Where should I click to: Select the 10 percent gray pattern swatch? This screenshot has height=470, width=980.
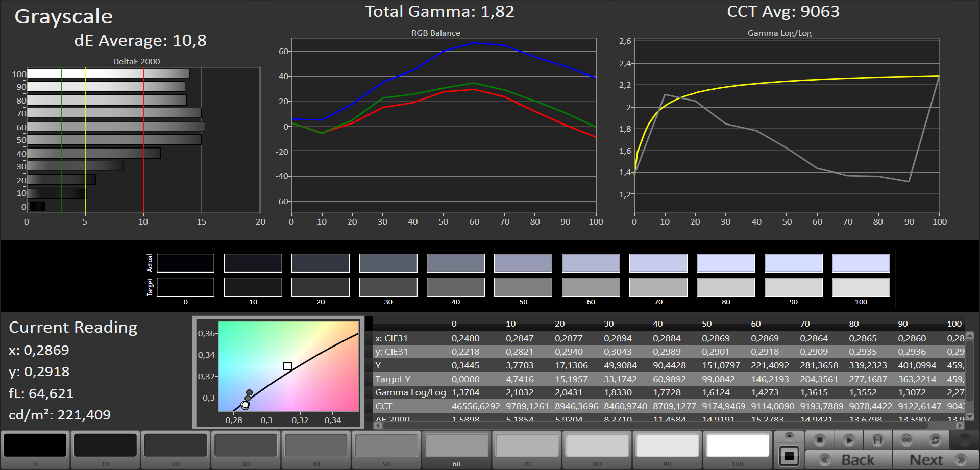[x=105, y=445]
